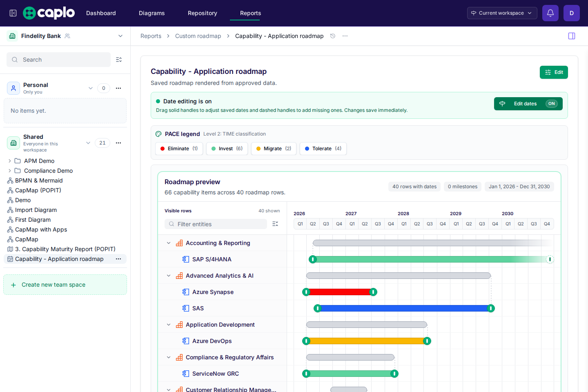The image size is (588, 392).
Task: Click Create new team space
Action: (65, 285)
